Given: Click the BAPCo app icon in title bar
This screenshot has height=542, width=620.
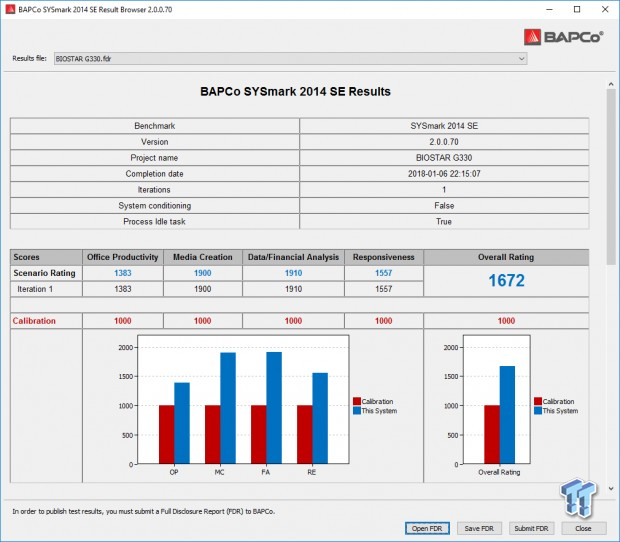Looking at the screenshot, I should tap(10, 9).
